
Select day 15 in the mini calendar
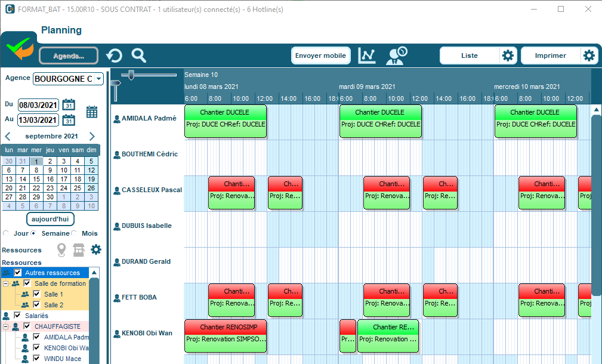click(x=36, y=179)
